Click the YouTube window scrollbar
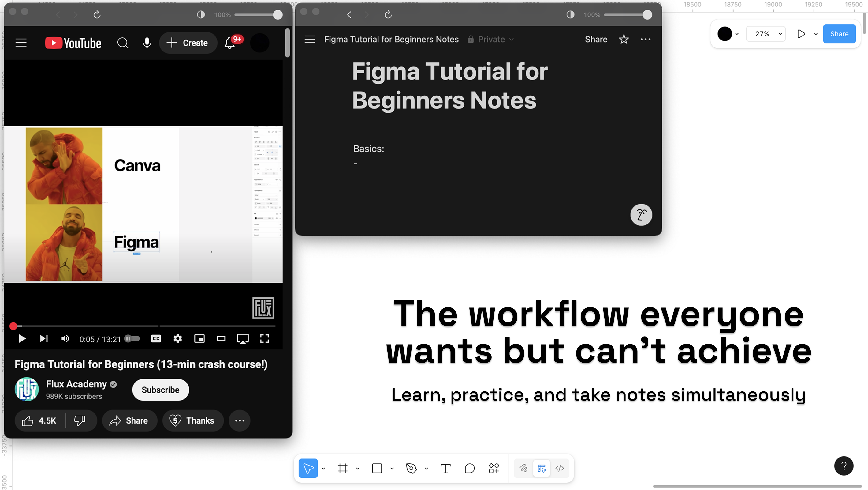 (287, 43)
